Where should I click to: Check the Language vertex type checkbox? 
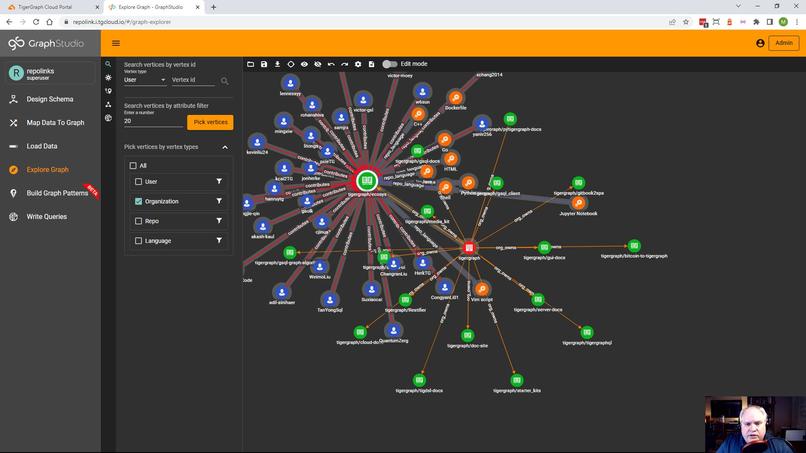(x=138, y=241)
